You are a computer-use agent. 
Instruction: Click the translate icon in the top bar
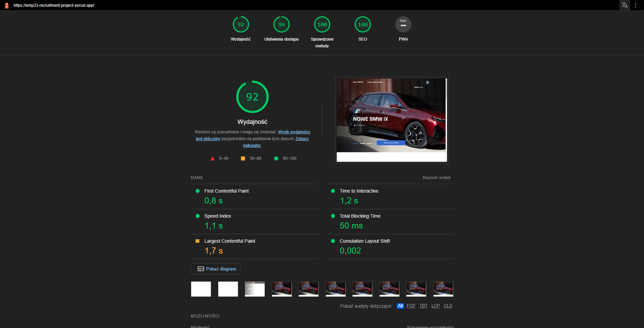[x=624, y=5]
